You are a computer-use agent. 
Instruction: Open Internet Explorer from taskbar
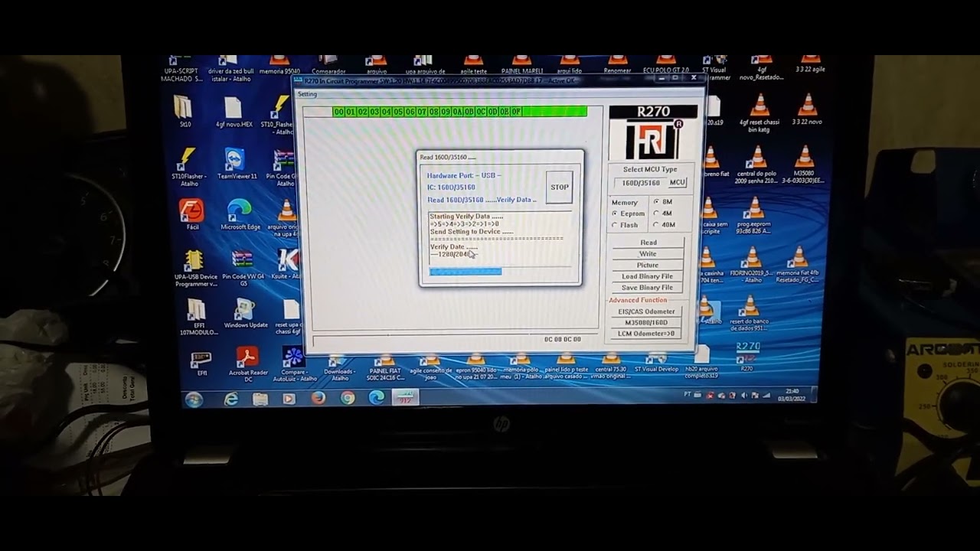[x=230, y=399]
